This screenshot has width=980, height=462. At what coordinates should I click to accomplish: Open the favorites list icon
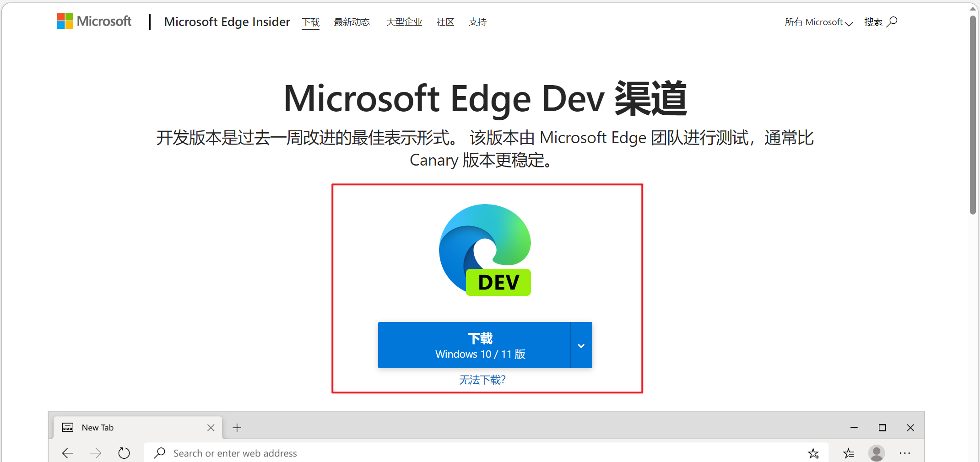pos(848,453)
